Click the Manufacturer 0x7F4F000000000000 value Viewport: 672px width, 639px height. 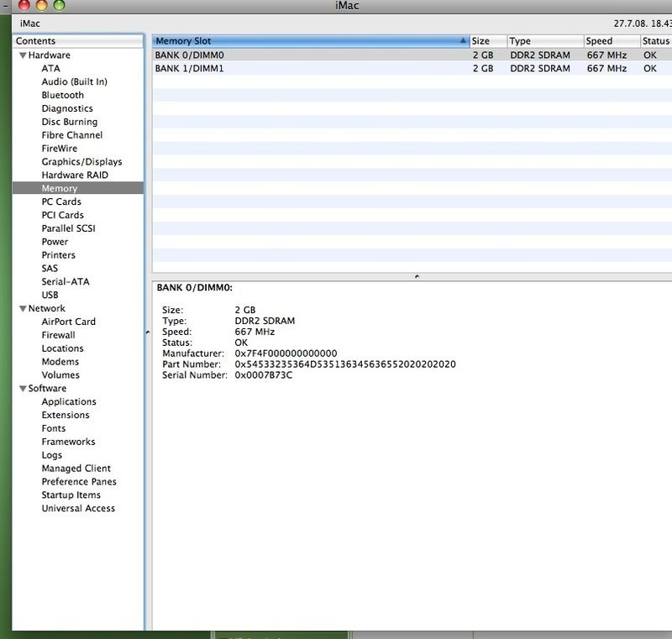point(286,354)
